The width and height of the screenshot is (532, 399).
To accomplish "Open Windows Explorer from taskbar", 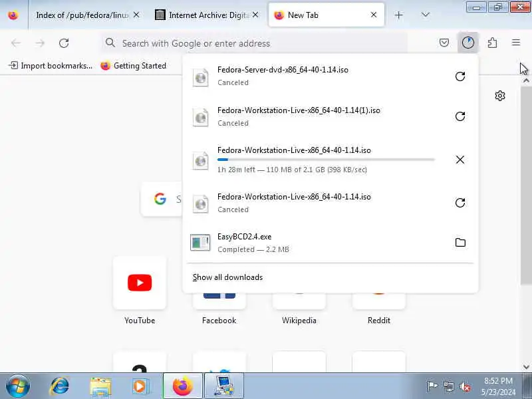I will pos(100,387).
